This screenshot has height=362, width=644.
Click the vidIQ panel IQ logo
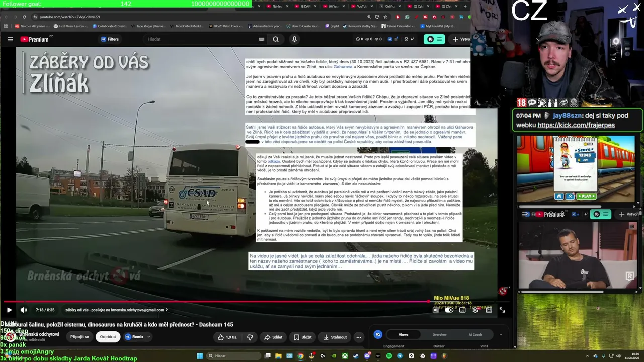pos(378,334)
